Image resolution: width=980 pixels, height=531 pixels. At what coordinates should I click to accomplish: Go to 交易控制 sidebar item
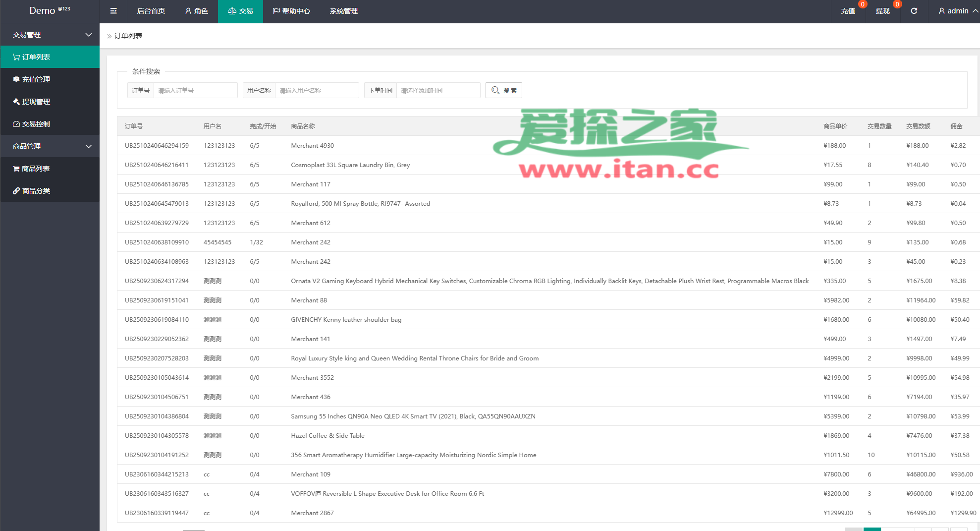[x=36, y=124]
